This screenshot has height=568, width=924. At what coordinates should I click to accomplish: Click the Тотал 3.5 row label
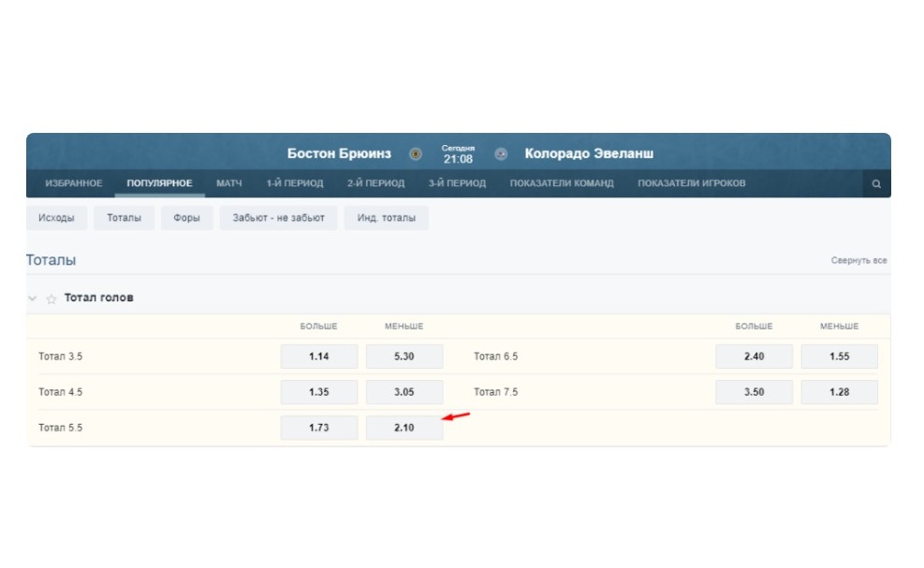click(60, 357)
